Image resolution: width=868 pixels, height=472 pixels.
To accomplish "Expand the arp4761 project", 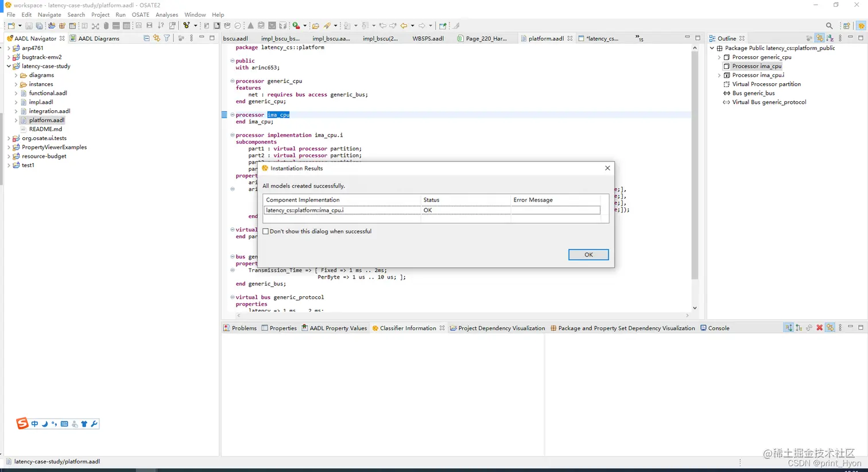I will 9,48.
